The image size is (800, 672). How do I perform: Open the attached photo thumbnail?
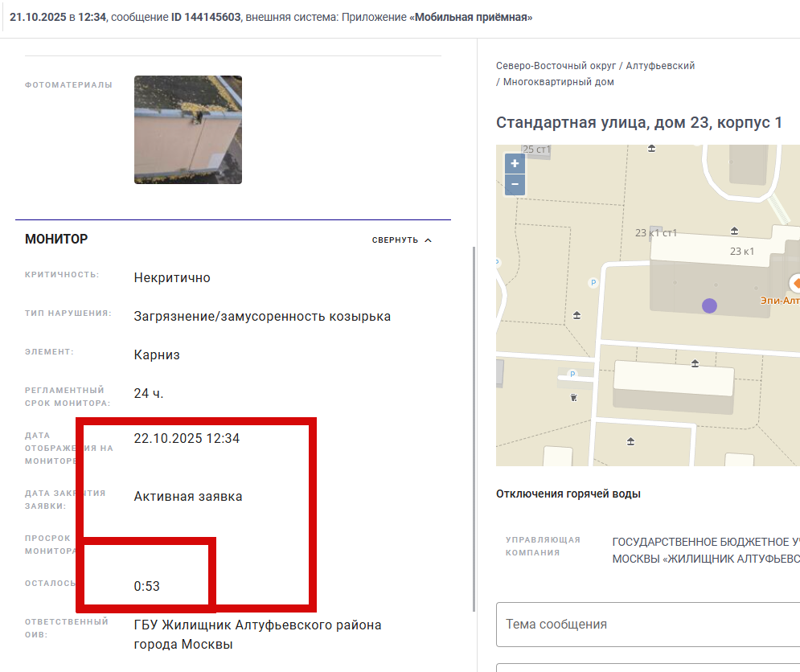[x=188, y=129]
